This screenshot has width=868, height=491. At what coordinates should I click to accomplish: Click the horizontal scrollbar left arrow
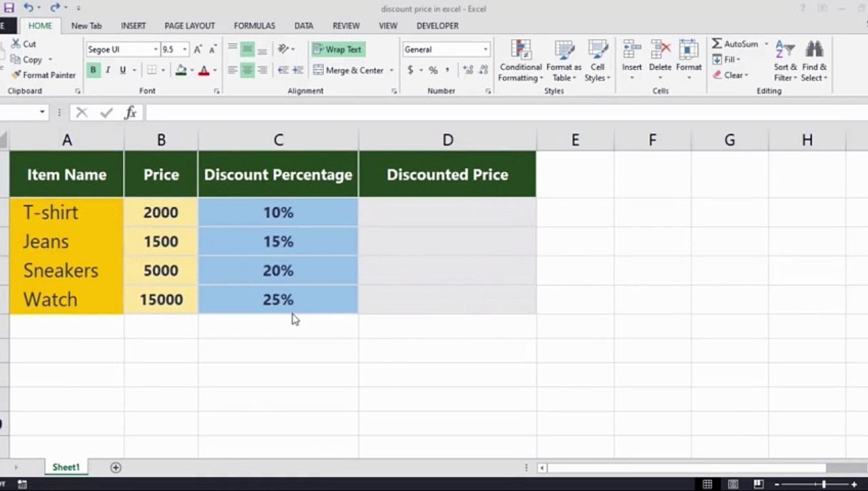point(542,468)
